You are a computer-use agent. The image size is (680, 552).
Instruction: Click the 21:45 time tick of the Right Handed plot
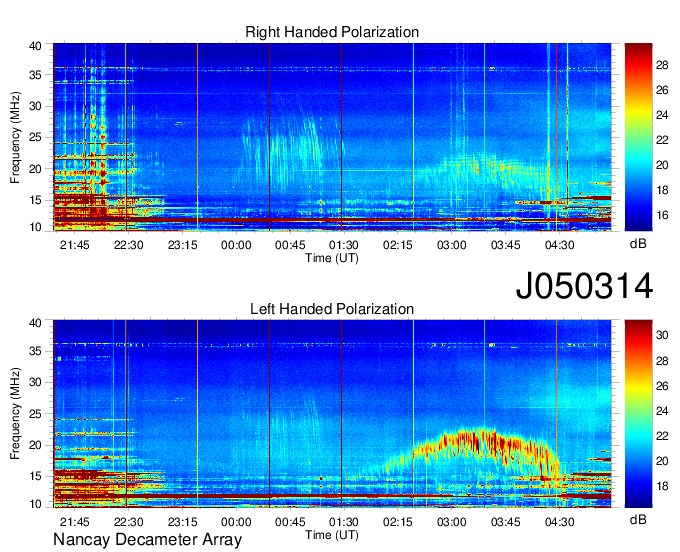tap(75, 245)
